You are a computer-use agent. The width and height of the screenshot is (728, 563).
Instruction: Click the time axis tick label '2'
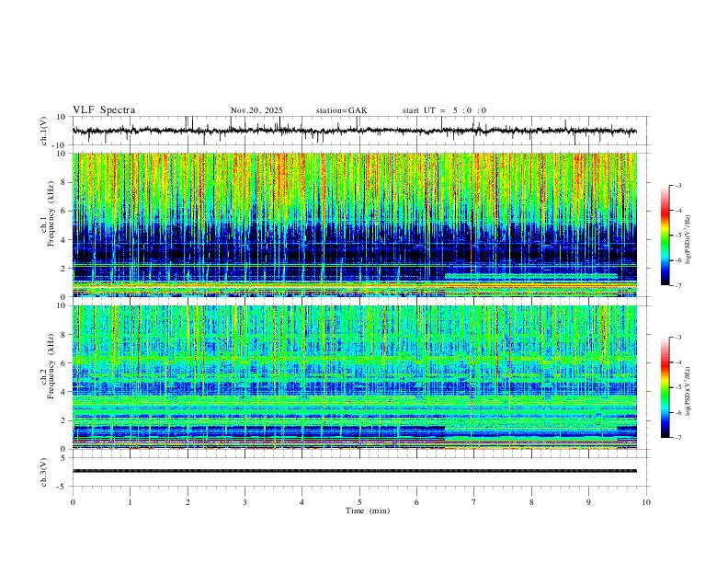tap(188, 502)
